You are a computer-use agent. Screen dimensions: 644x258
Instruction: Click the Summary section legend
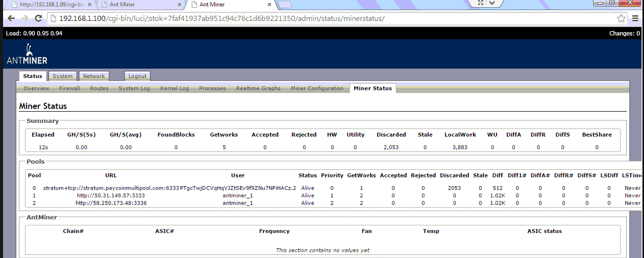[x=43, y=121]
